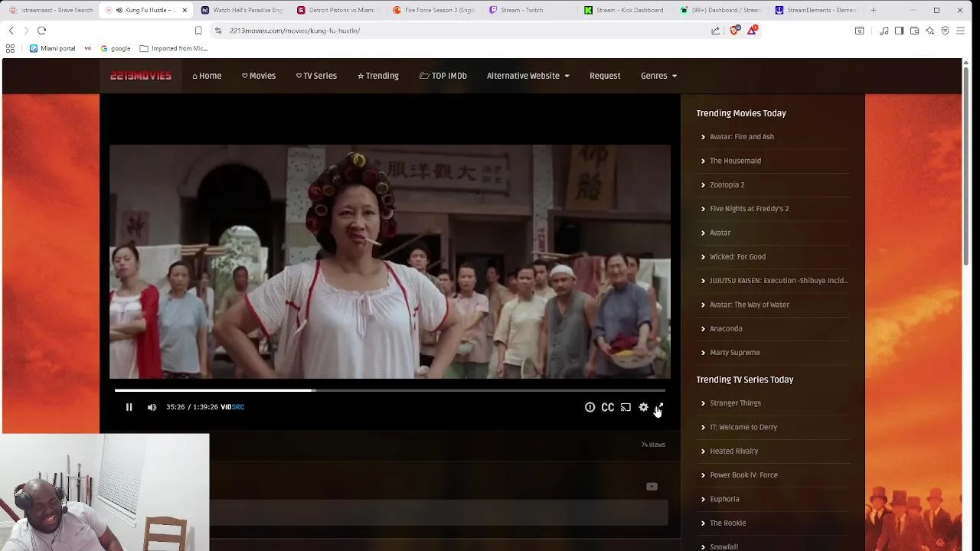Click Stranger Things in TV series list
Viewport: 980px width, 551px height.
click(735, 403)
